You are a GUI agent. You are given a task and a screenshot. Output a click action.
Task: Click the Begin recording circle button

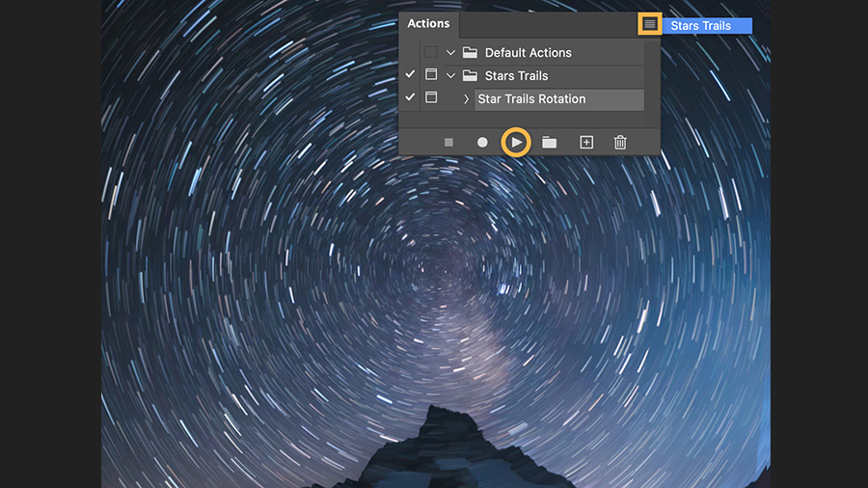tap(482, 143)
